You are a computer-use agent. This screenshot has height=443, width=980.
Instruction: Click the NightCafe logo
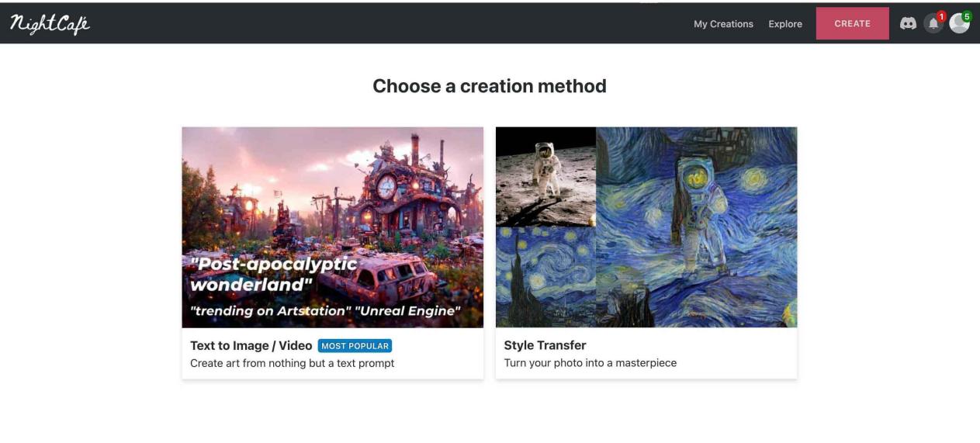[x=50, y=23]
